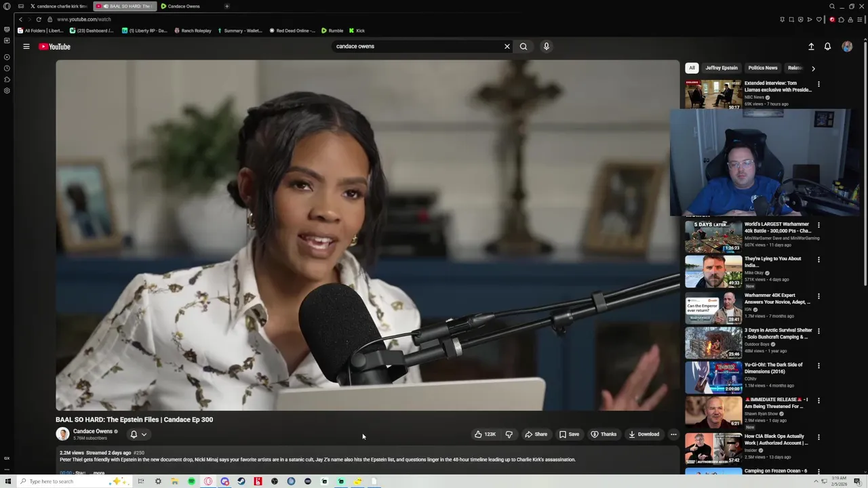Dislike the video with thumbs down
The height and width of the screenshot is (488, 868).
click(x=509, y=434)
